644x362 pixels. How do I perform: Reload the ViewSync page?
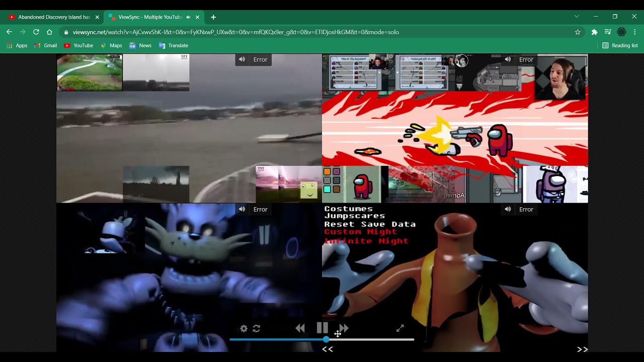(x=36, y=32)
